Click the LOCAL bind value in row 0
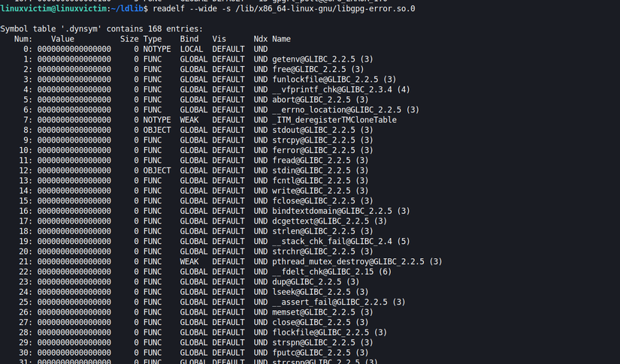Image resolution: width=620 pixels, height=364 pixels. pos(192,49)
